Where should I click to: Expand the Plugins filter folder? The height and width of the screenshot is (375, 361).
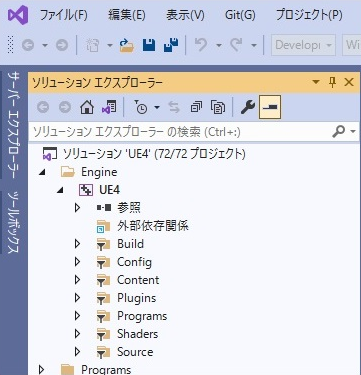78,298
